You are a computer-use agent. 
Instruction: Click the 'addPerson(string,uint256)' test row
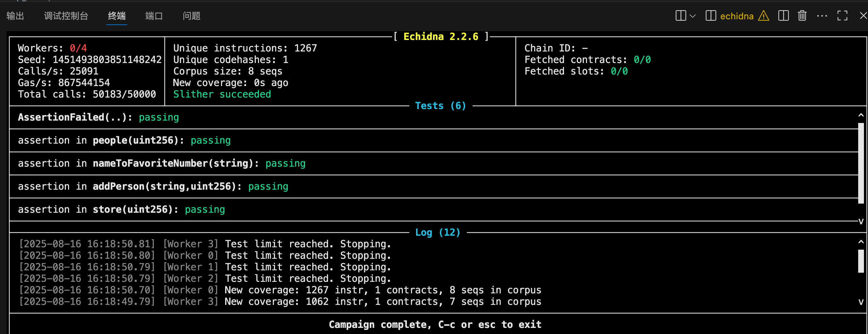(x=433, y=186)
